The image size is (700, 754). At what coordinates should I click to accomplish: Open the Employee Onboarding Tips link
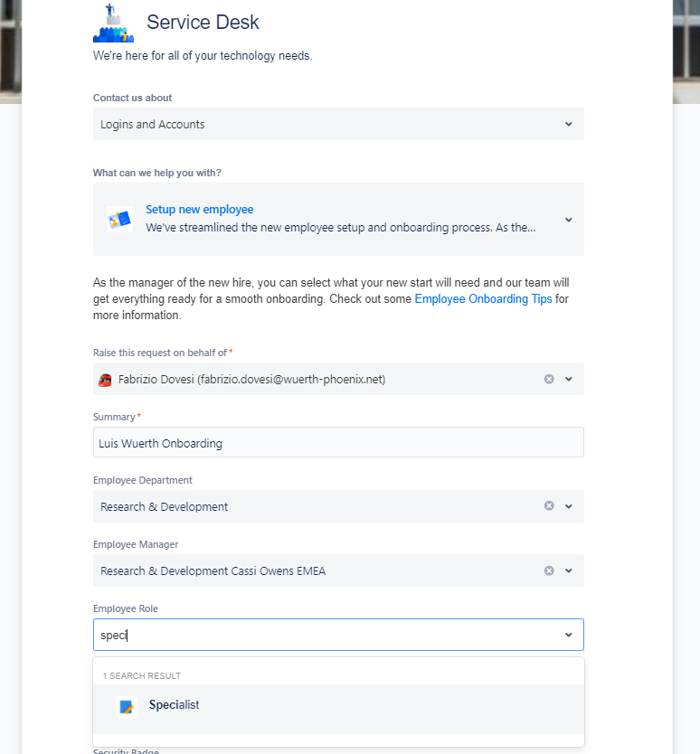pos(483,298)
